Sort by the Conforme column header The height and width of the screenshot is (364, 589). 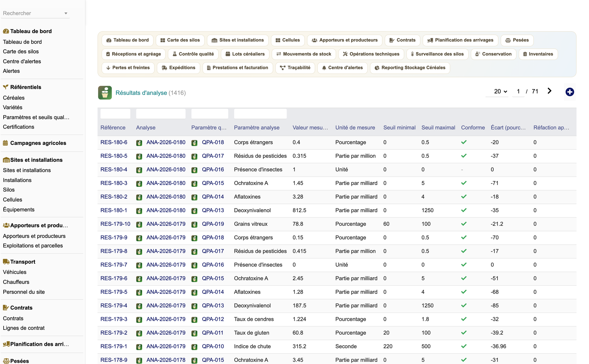click(x=473, y=128)
